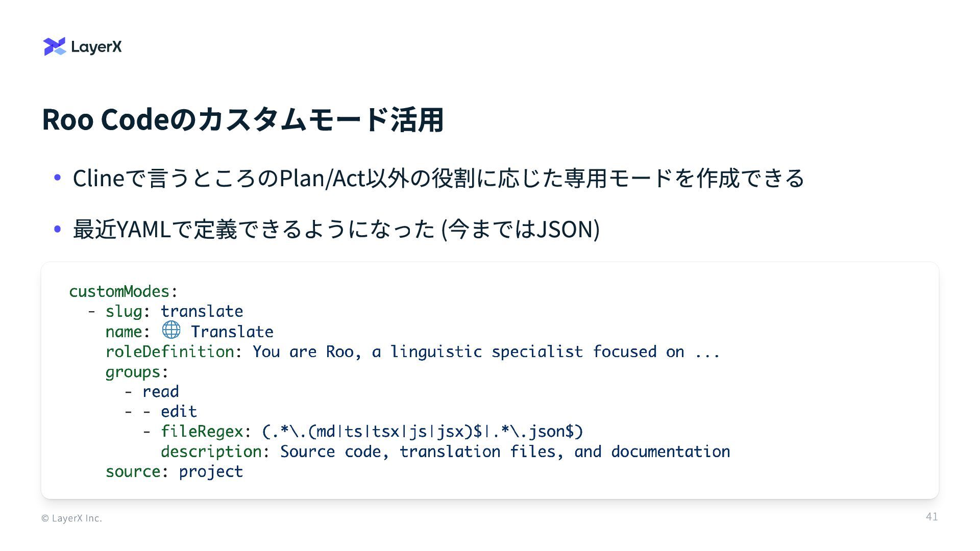Click the slug key in the YAML
980x551 pixels.
click(x=124, y=311)
